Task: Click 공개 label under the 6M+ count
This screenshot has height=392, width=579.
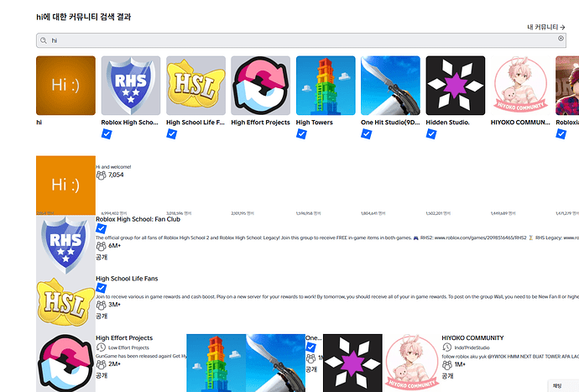Action: (x=102, y=257)
